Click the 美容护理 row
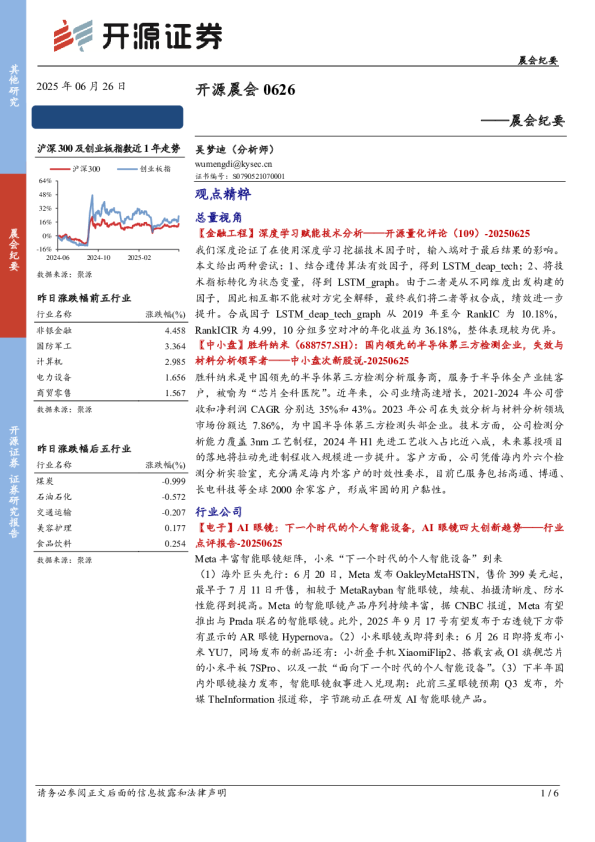Viewport: 595px width, 842px height. pos(111,528)
